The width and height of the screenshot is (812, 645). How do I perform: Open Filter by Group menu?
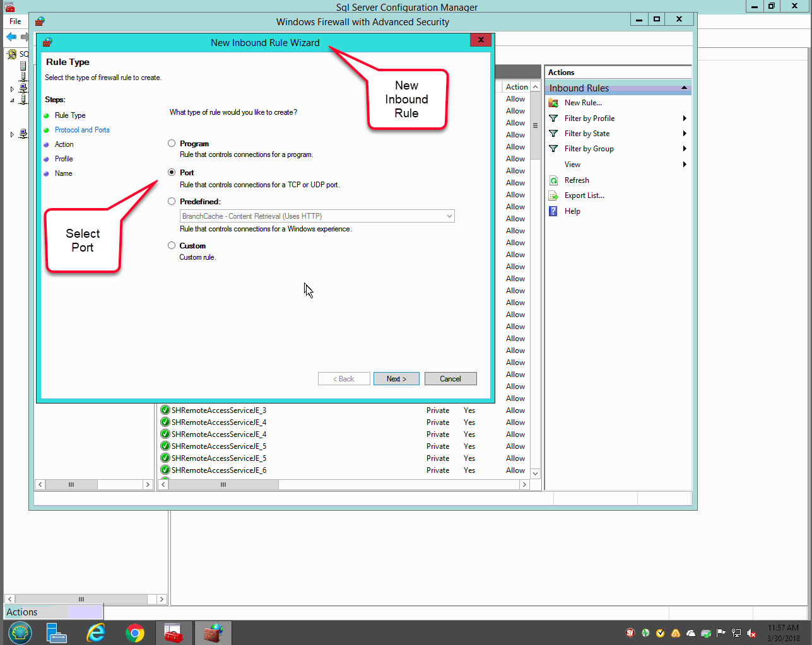589,149
